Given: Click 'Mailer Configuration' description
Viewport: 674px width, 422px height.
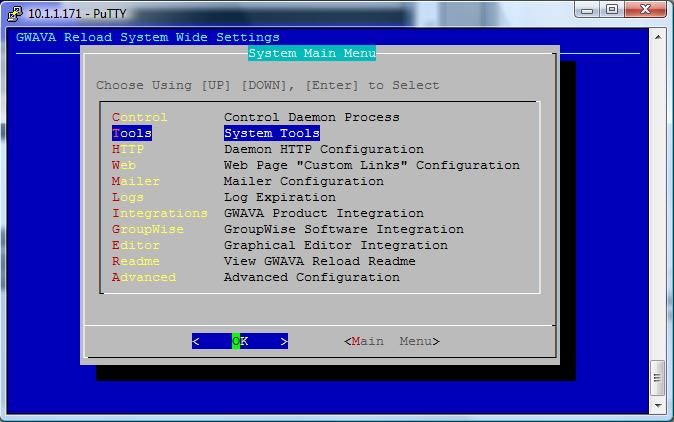Looking at the screenshot, I should coord(303,181).
